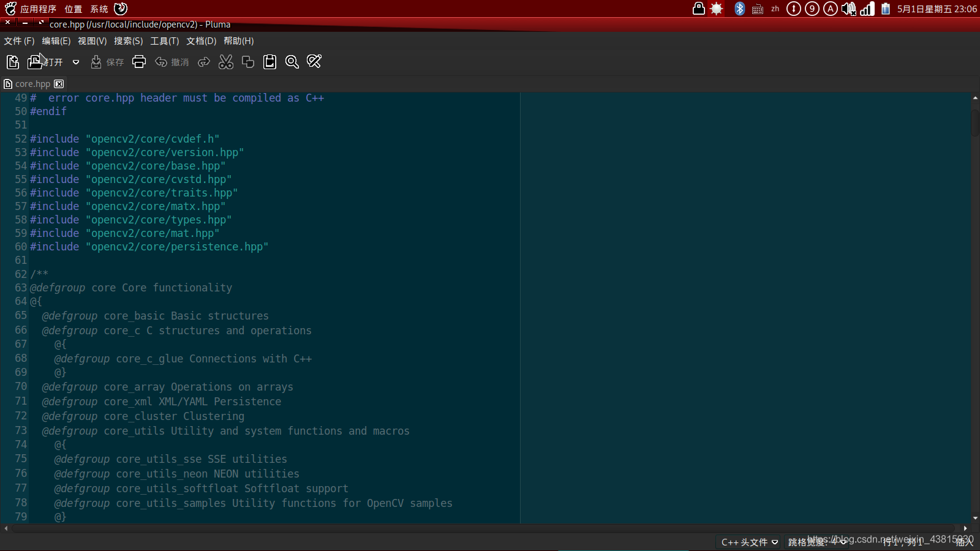Image resolution: width=980 pixels, height=551 pixels.
Task: Click the circled 9 tray icon
Action: (812, 9)
